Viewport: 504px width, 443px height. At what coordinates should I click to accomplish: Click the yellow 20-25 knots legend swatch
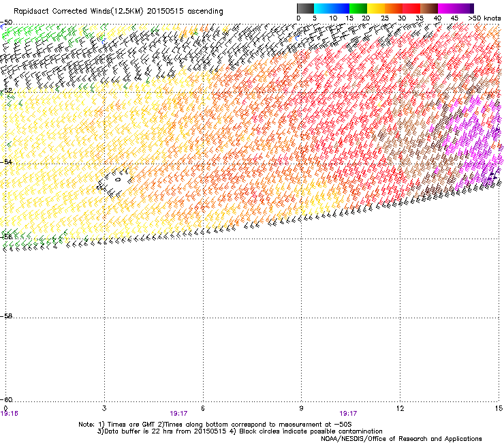click(x=376, y=8)
